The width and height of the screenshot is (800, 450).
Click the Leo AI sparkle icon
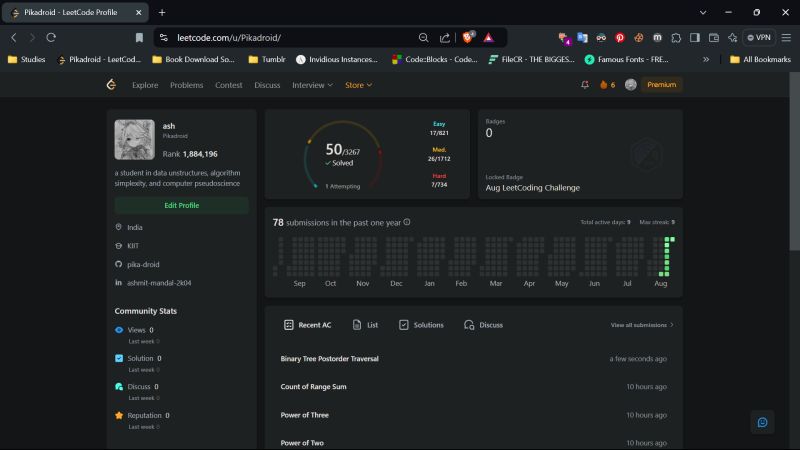point(733,37)
